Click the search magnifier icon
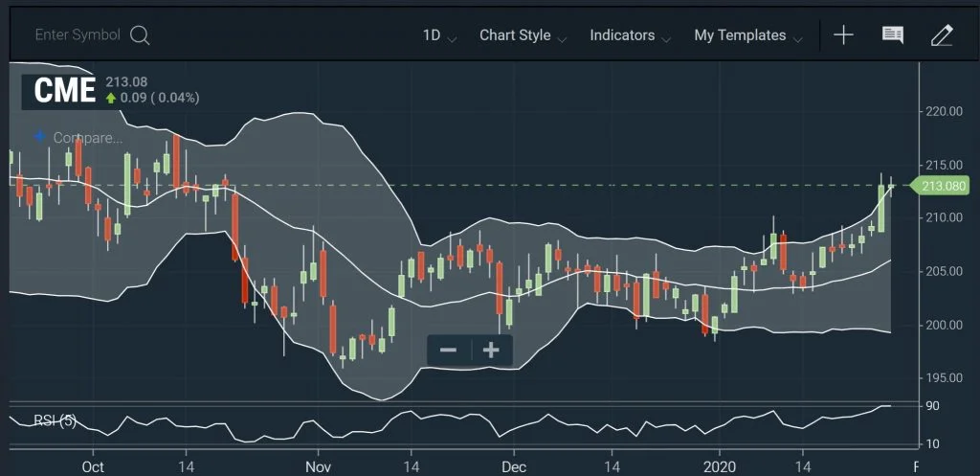 click(140, 35)
